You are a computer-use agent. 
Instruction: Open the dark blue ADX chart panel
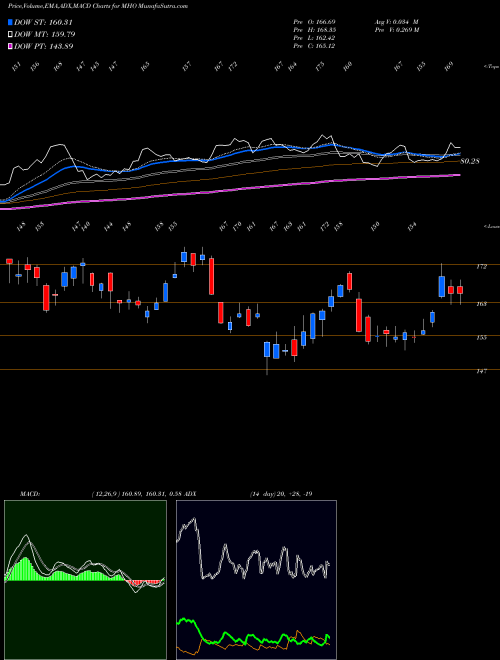[256, 580]
